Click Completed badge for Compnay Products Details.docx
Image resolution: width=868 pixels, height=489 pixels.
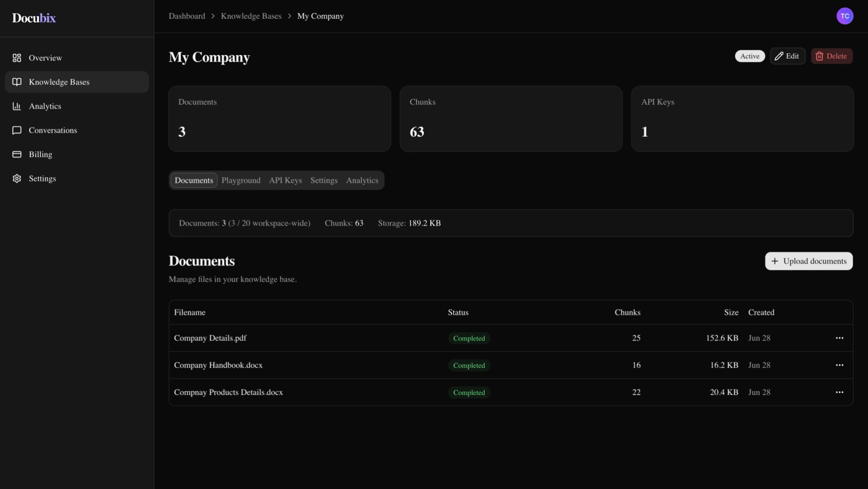(x=469, y=393)
